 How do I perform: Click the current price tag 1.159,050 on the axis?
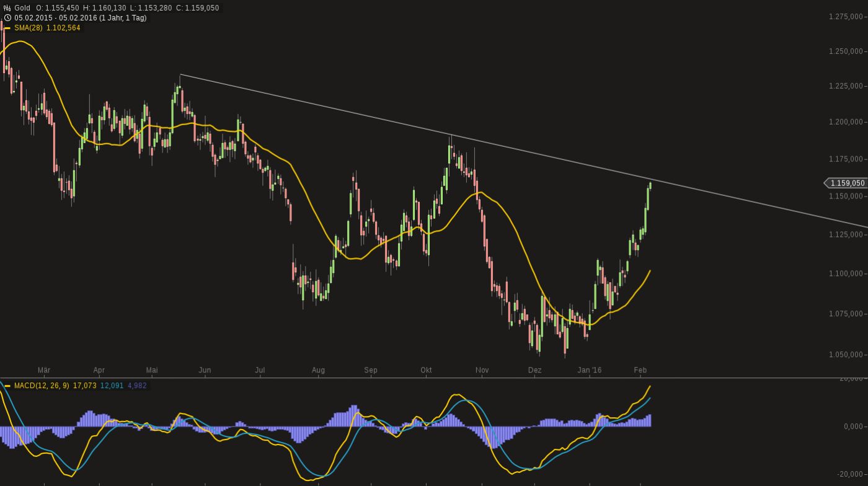click(x=846, y=183)
